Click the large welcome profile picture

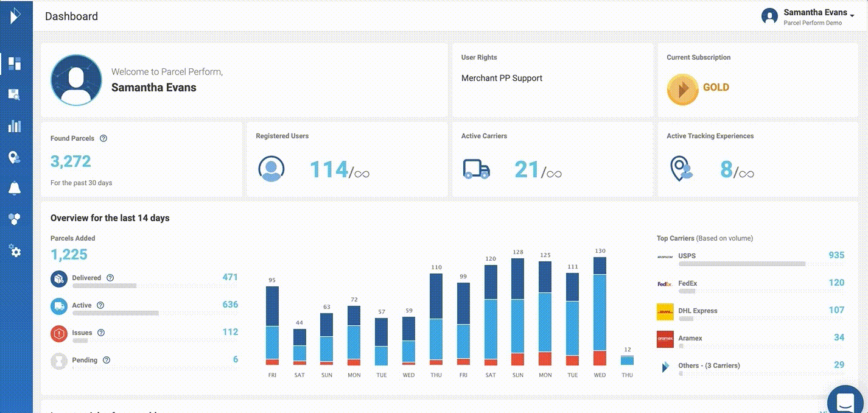coord(77,81)
